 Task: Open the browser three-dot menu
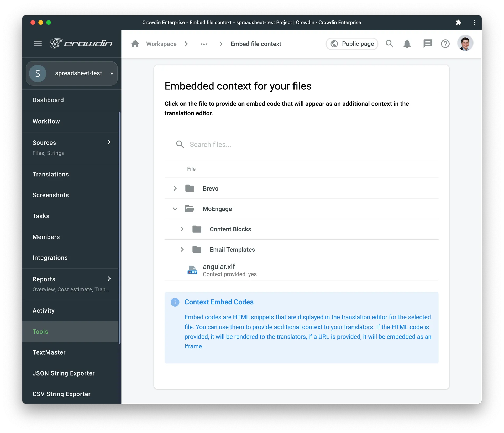[474, 23]
